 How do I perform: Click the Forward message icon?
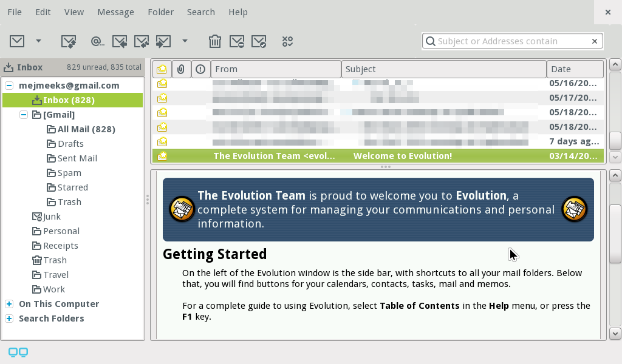click(x=163, y=41)
